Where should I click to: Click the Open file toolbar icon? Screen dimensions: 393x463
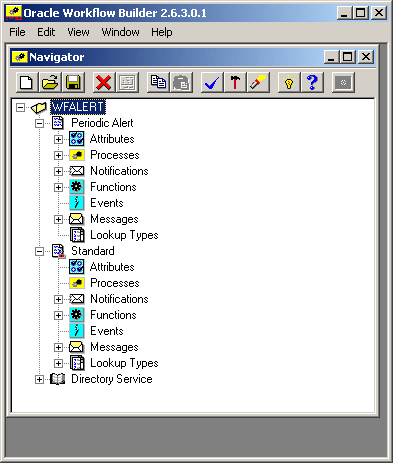click(50, 82)
